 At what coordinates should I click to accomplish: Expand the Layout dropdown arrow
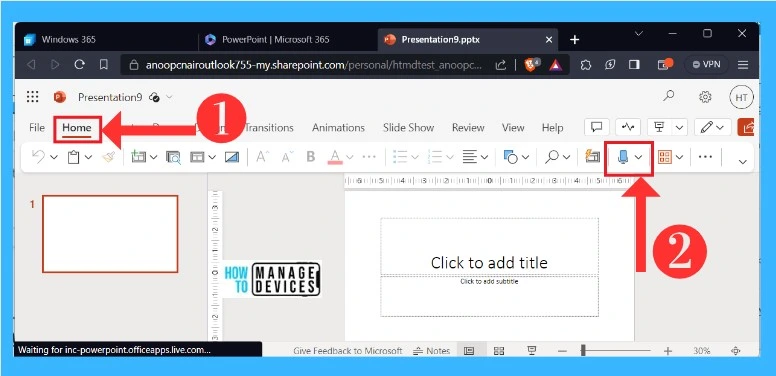pyautogui.click(x=212, y=157)
